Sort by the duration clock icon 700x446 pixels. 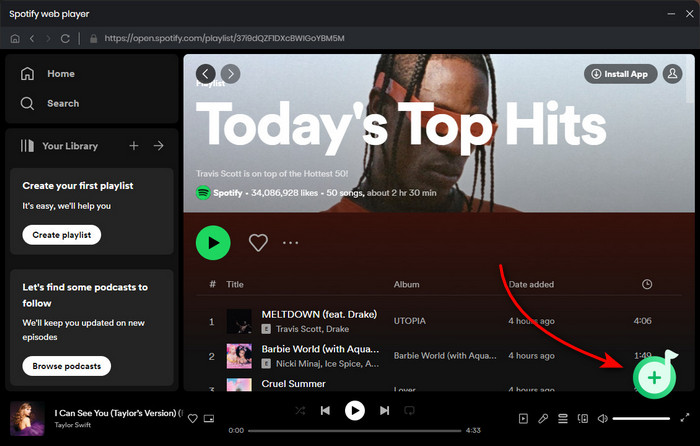(x=647, y=284)
